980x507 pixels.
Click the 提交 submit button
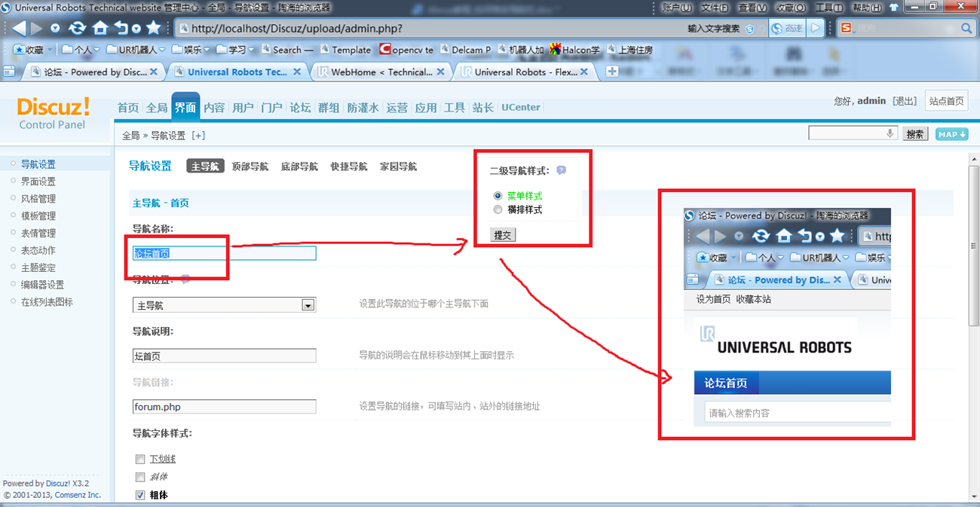(503, 235)
